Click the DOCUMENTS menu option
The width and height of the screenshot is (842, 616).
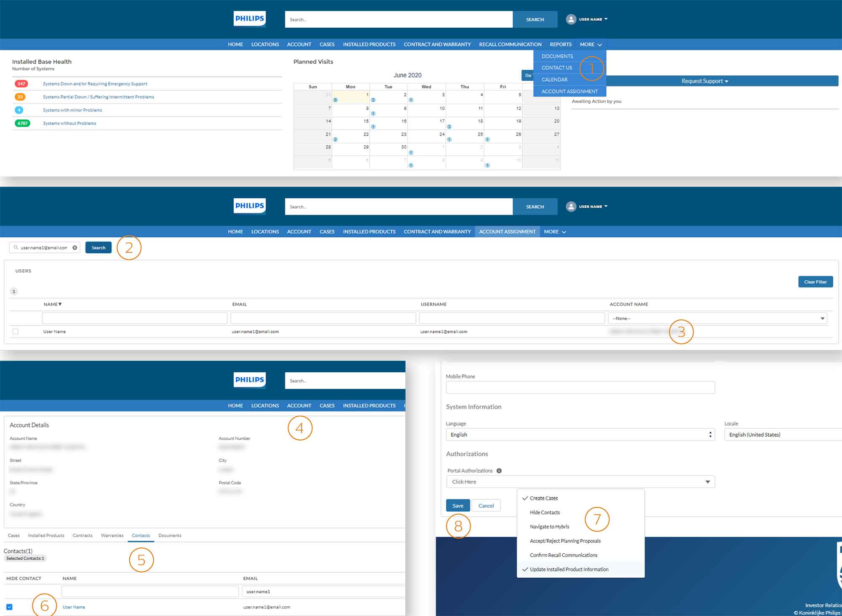coord(557,56)
